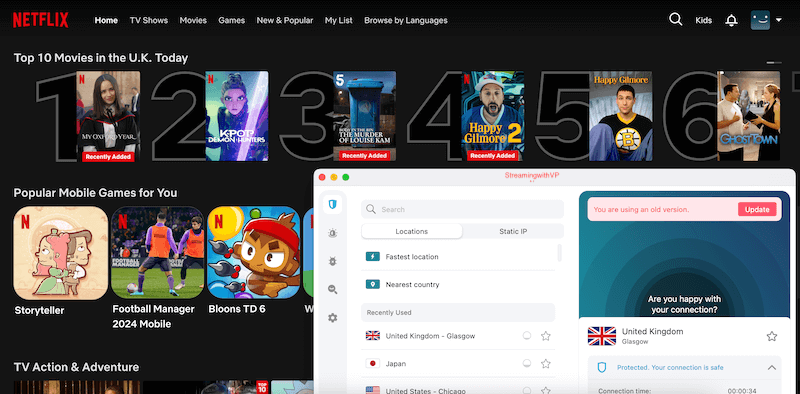Open the VPN shield sidebar icon
800x394 pixels.
click(x=333, y=205)
